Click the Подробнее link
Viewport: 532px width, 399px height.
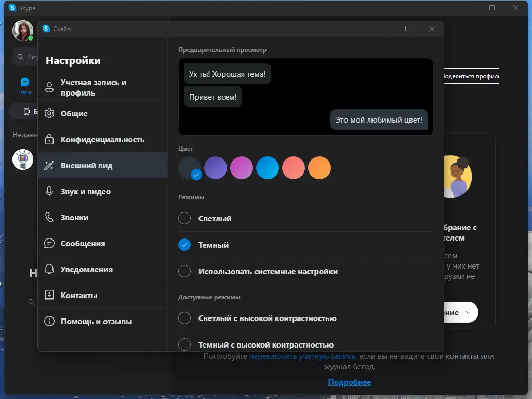pos(349,382)
